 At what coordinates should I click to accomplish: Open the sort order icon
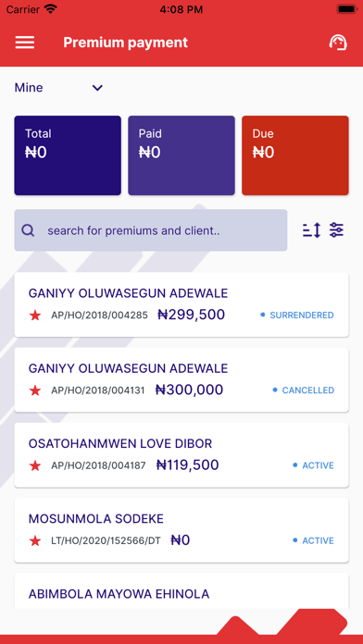312,230
